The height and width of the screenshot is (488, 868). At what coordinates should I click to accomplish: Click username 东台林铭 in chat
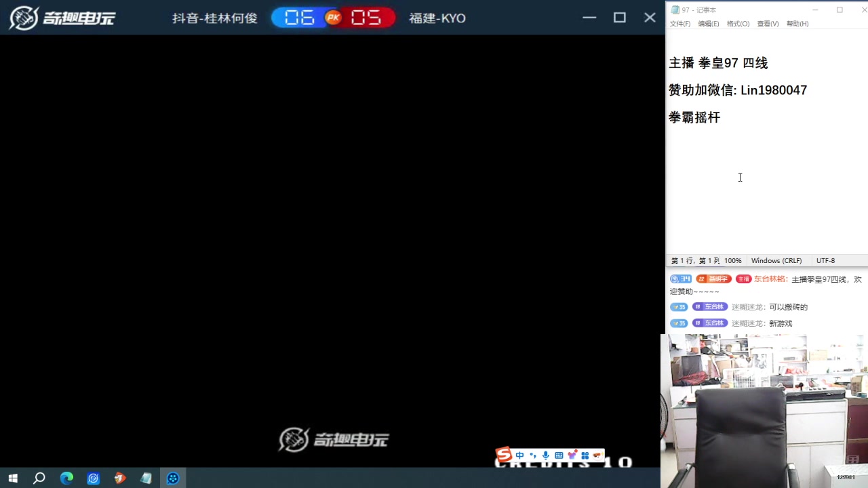770,279
